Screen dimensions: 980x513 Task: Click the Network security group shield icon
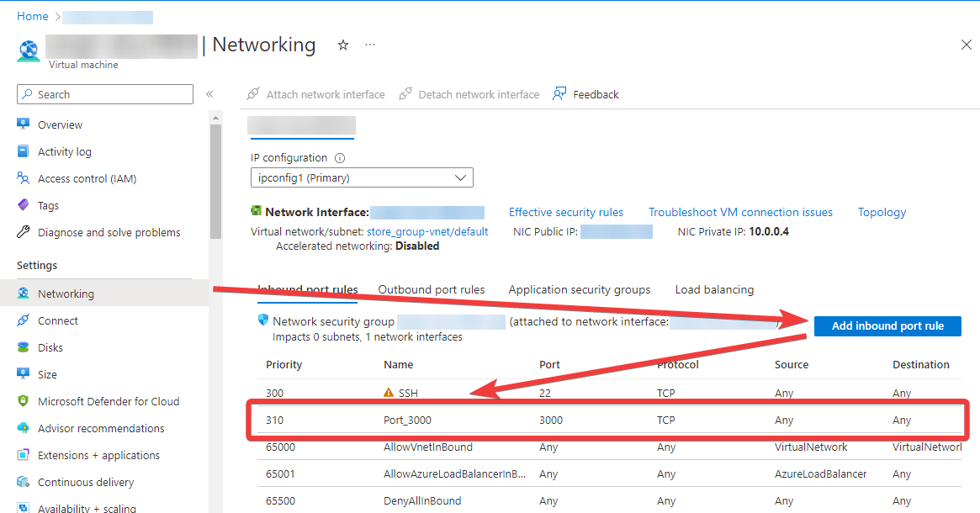pos(263,320)
